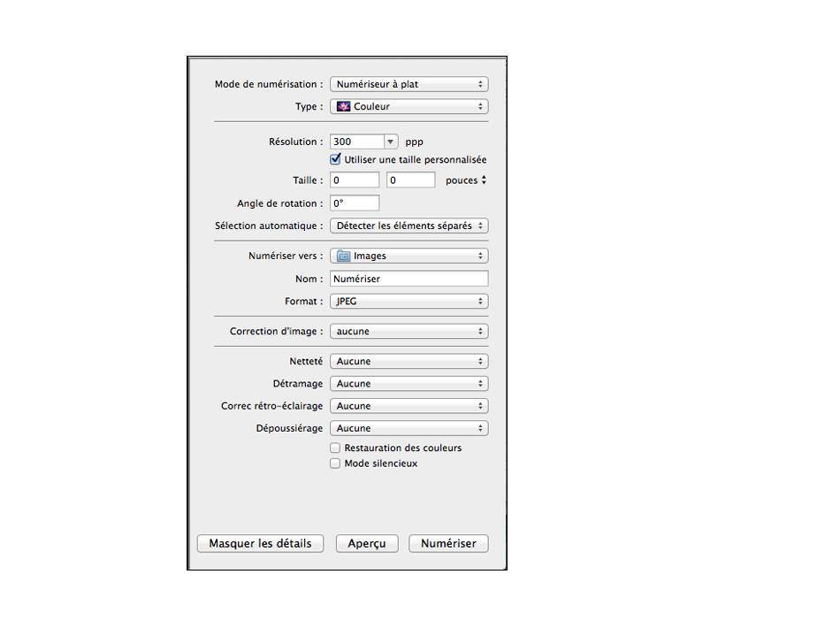Change the pouces unit stepper
This screenshot has width=840, height=628.
(484, 180)
